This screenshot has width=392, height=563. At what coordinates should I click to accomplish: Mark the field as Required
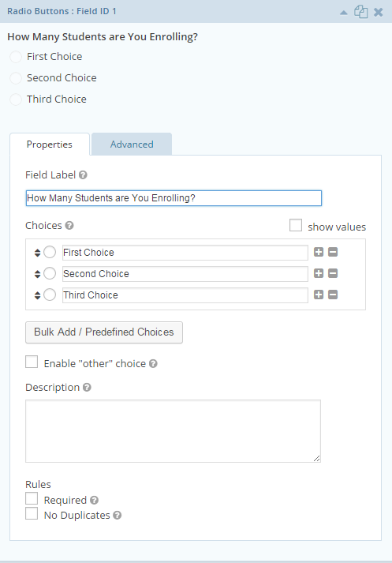point(32,499)
